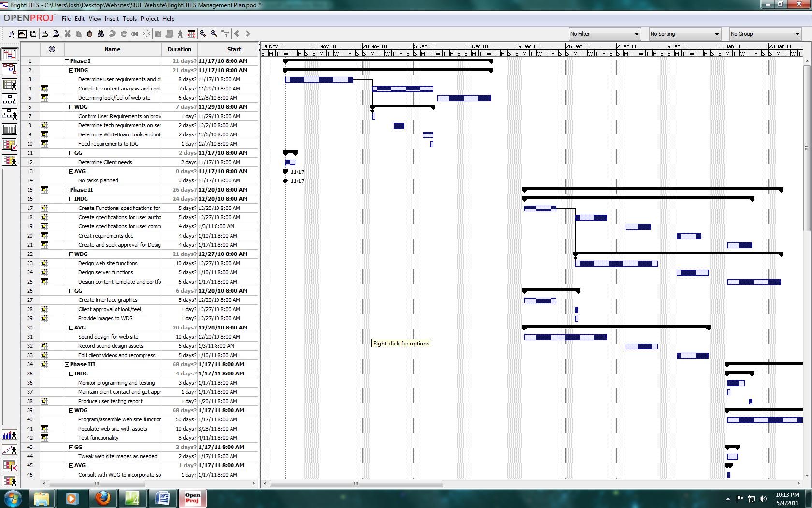Open the Tools menu
The image size is (812, 508).
[x=130, y=19]
